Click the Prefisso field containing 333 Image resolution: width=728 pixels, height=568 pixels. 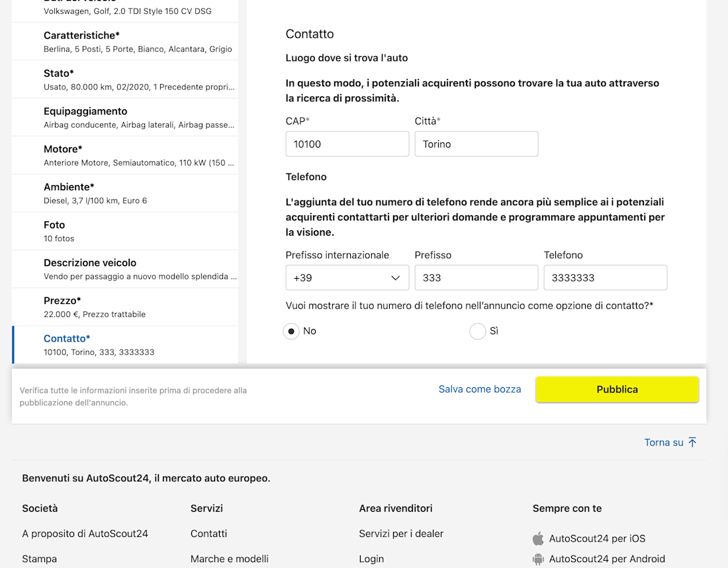pyautogui.click(x=476, y=278)
